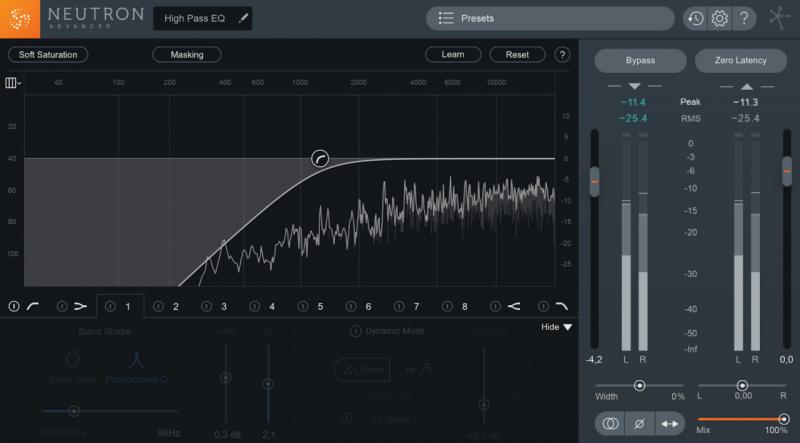800x443 pixels.
Task: Click the iZotope logo in top-left corner
Action: click(20, 19)
